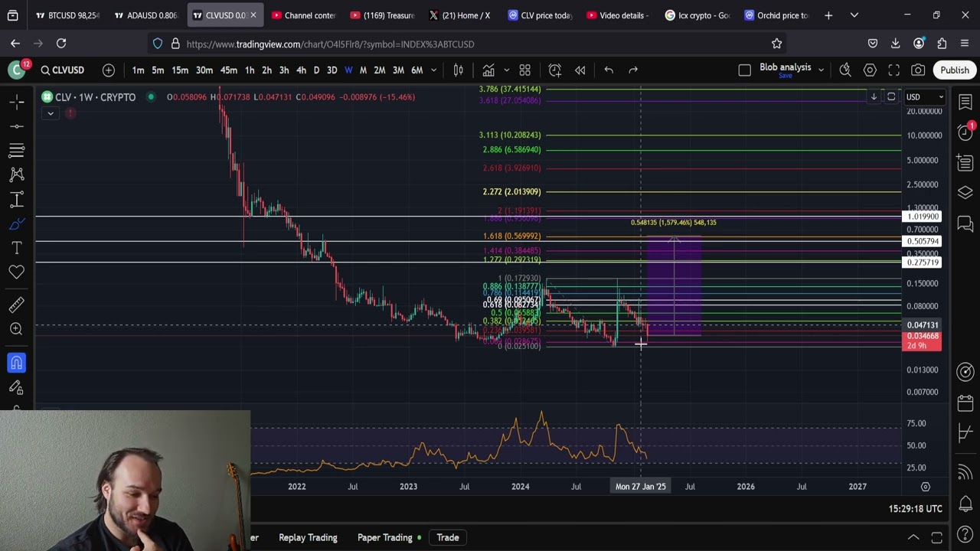Image resolution: width=980 pixels, height=551 pixels.
Task: Open the Replay Trading tab
Action: click(x=308, y=537)
